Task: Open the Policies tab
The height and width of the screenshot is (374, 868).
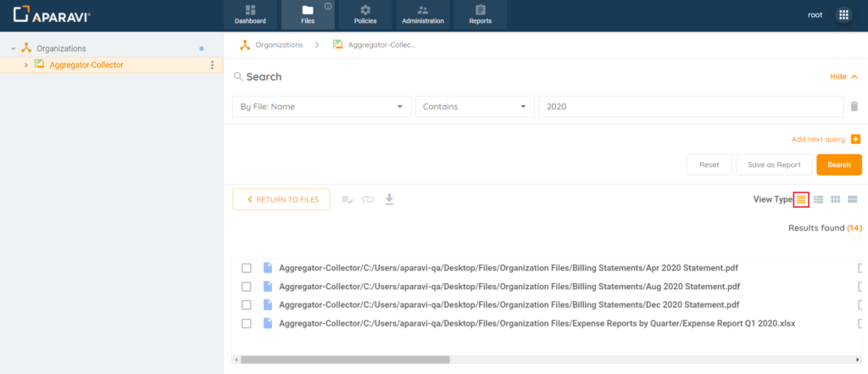Action: (x=365, y=15)
